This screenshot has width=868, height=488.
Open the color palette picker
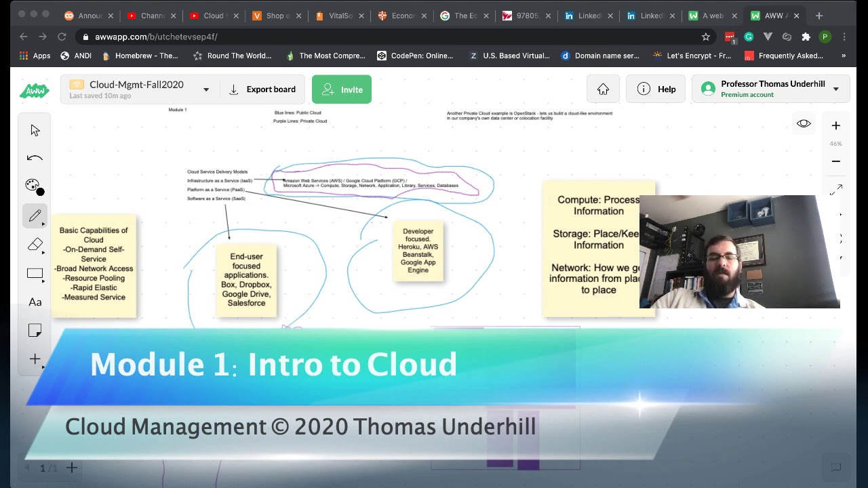click(x=34, y=186)
